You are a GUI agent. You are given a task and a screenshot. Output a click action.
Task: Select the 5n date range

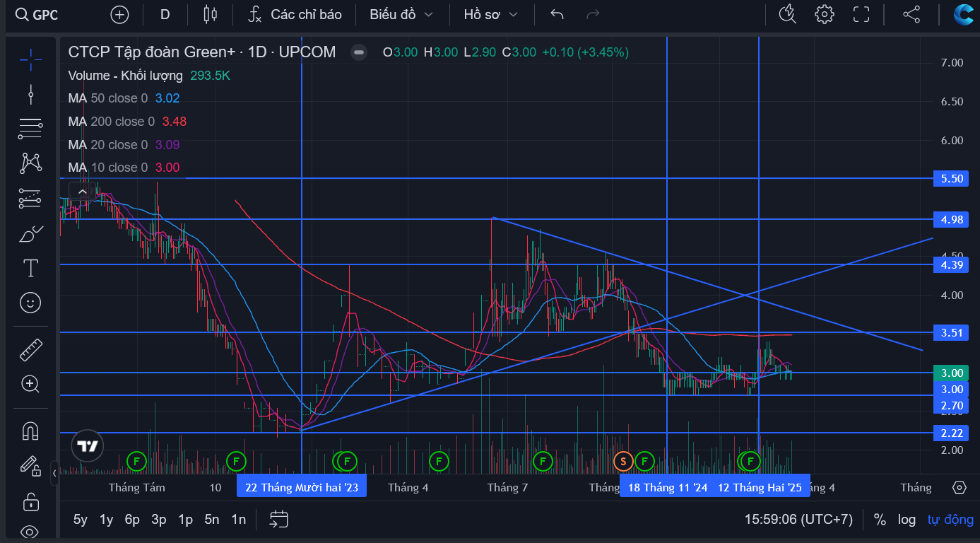212,520
